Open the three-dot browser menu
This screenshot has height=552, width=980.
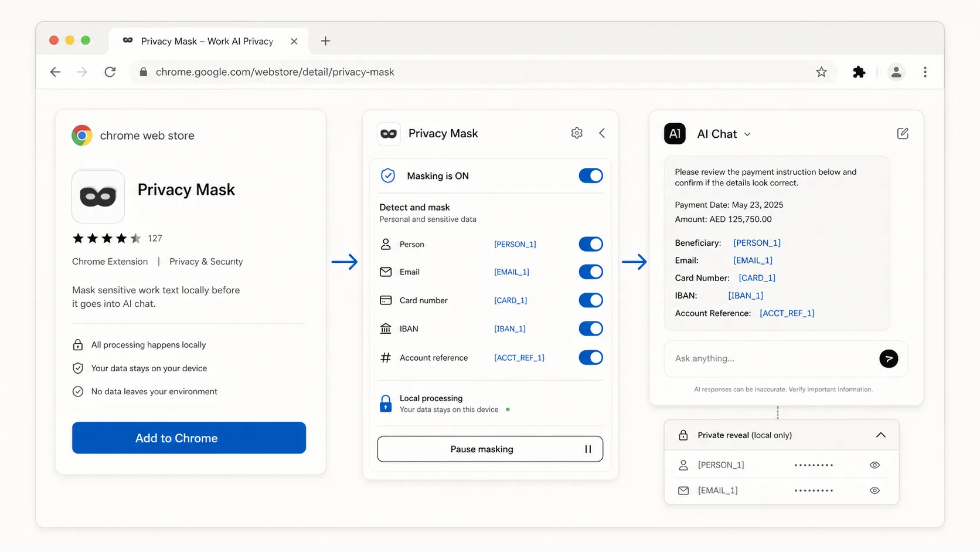(x=925, y=72)
